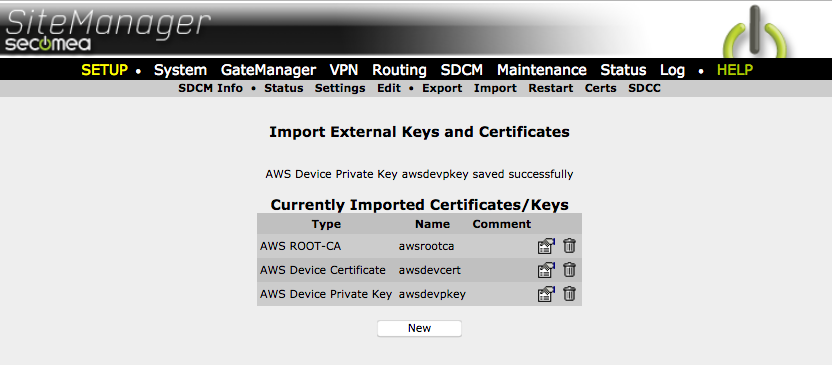832x365 pixels.
Task: Delete the awsdevcert entry
Action: [x=569, y=270]
